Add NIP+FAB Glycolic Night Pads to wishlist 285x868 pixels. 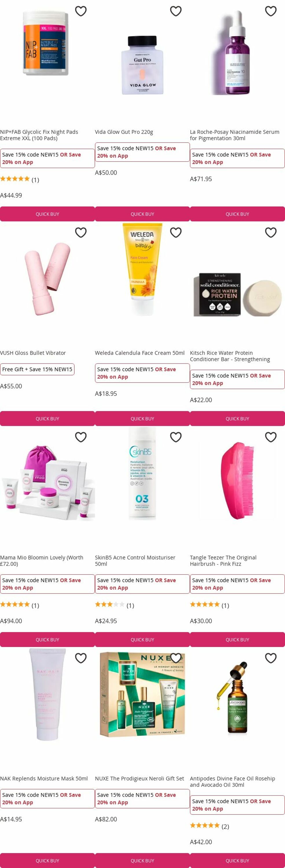81,11
